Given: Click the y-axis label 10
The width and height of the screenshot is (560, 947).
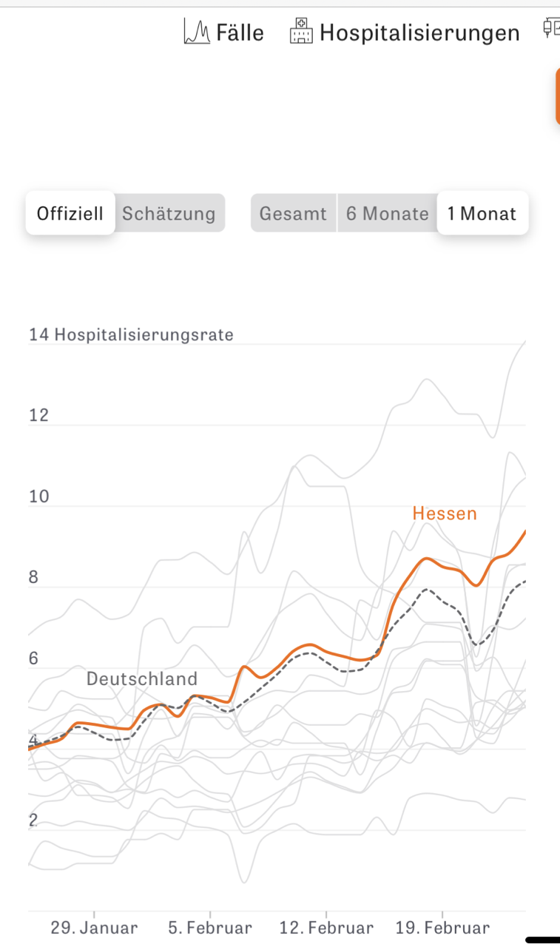Looking at the screenshot, I should click(x=38, y=496).
